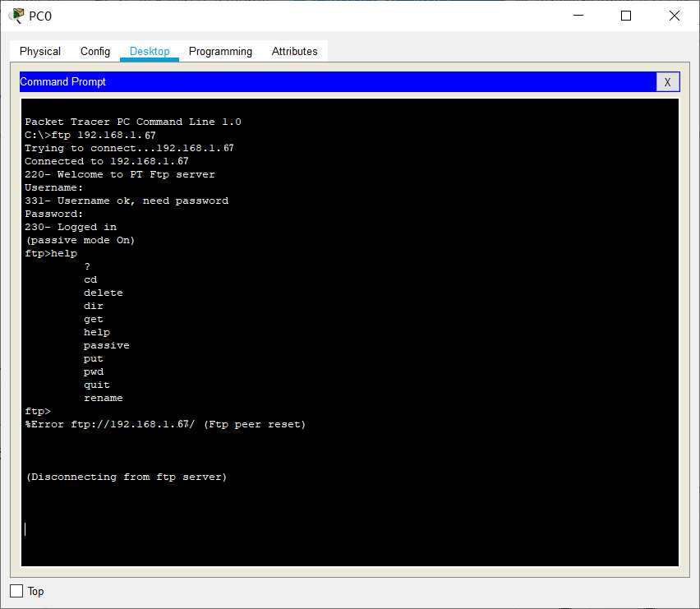This screenshot has height=609, width=700.
Task: Close the Command Prompt with X button
Action: [667, 82]
